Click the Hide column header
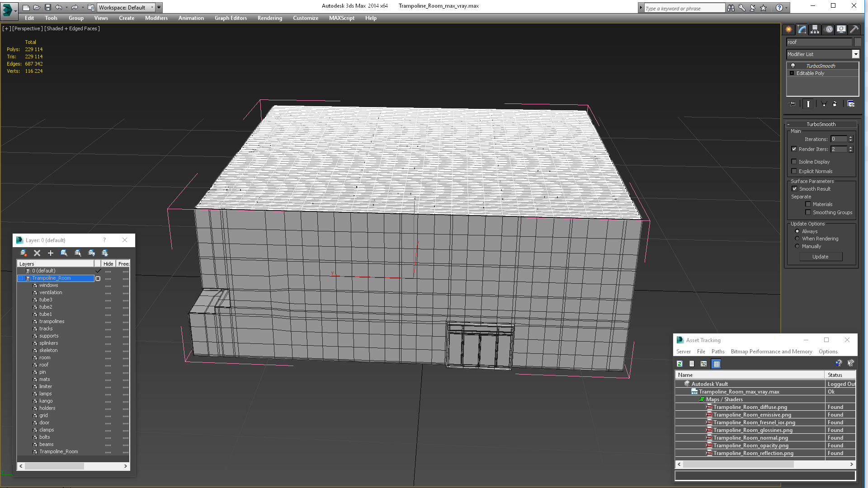Image resolution: width=868 pixels, height=488 pixels. coord(108,264)
